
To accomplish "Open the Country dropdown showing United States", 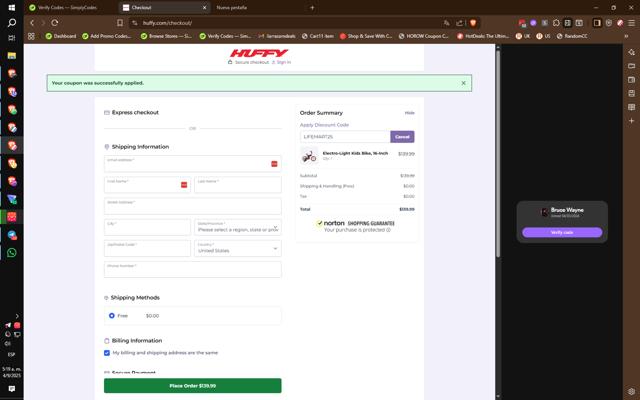I will (238, 248).
